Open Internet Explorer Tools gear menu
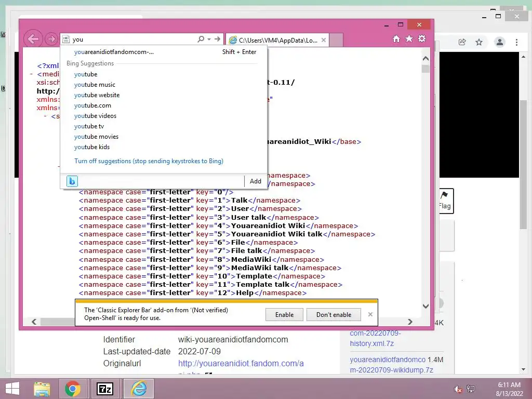 pos(422,38)
